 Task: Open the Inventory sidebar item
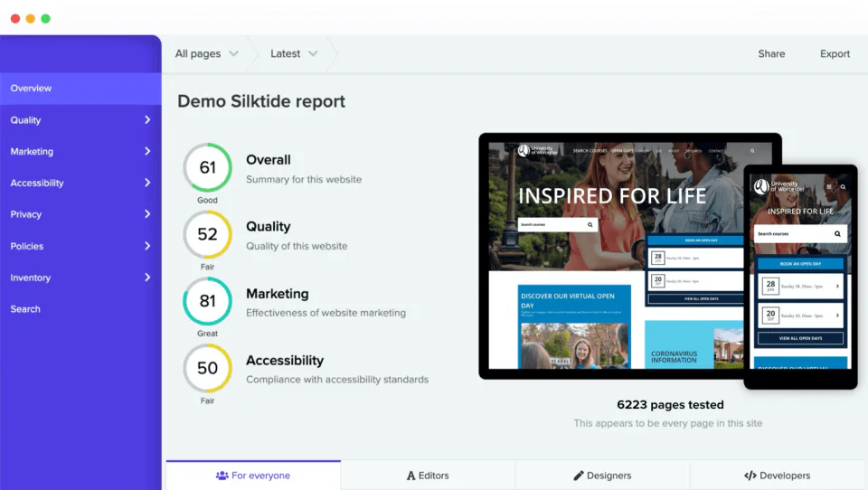tap(80, 278)
